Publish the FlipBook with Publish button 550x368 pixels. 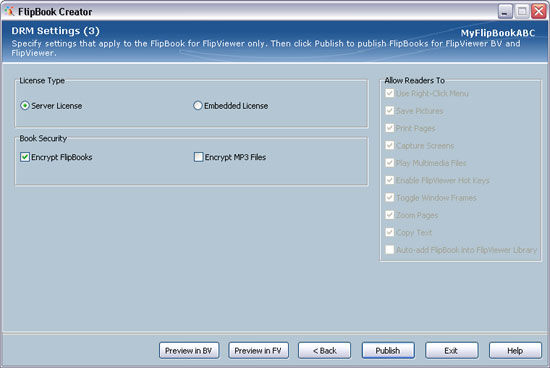click(388, 350)
